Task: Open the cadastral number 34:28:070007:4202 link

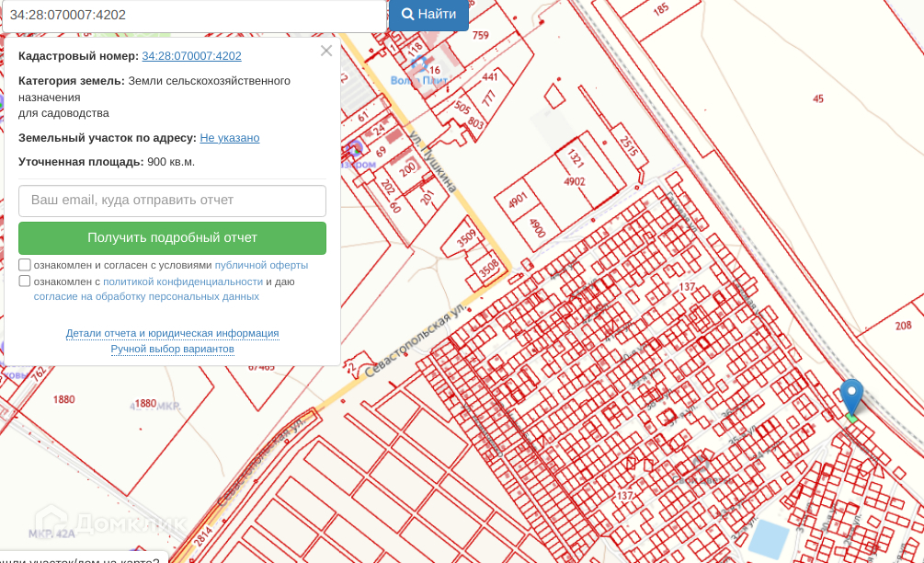Action: click(x=191, y=56)
